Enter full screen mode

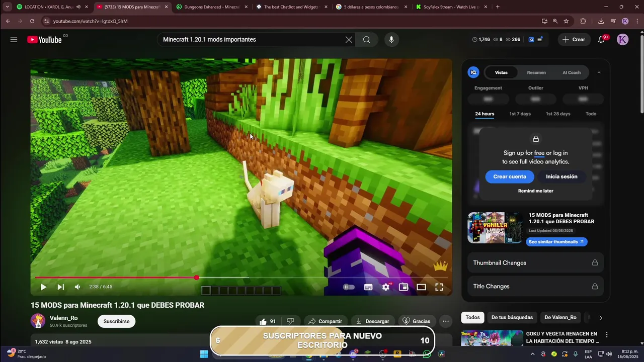pos(439,287)
